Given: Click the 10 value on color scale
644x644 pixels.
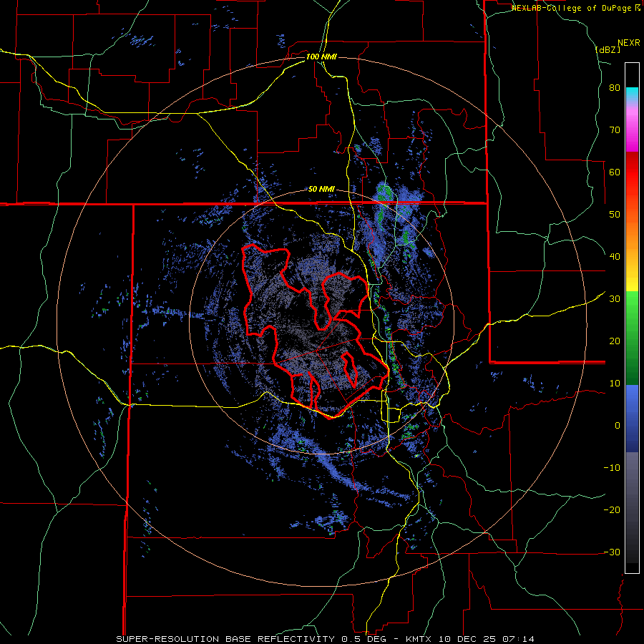Looking at the screenshot, I should (x=615, y=384).
